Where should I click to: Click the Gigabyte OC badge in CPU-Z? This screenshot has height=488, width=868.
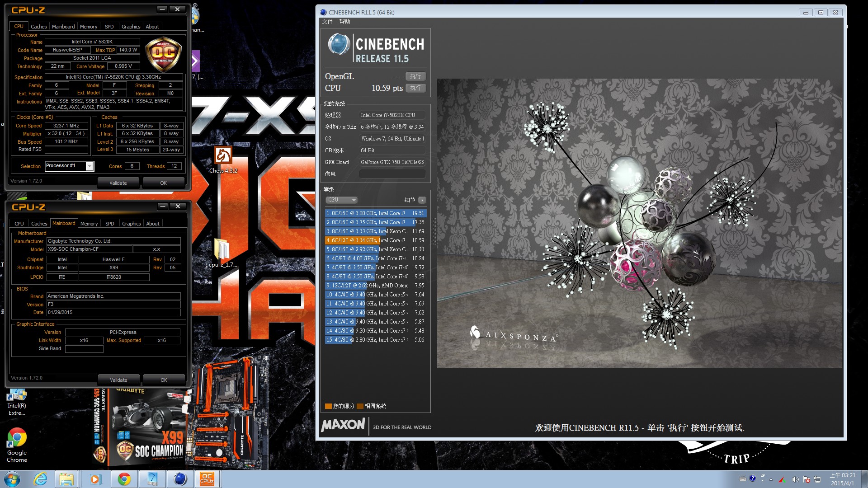[x=163, y=55]
